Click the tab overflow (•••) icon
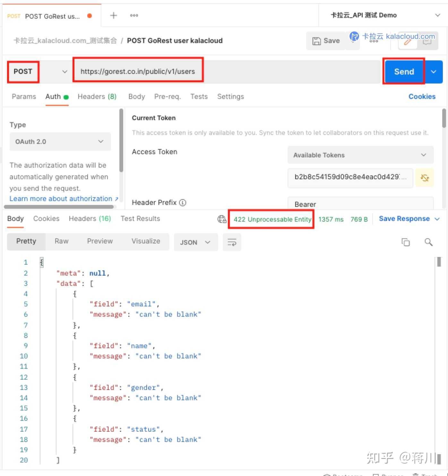This screenshot has height=476, width=448. tap(134, 15)
